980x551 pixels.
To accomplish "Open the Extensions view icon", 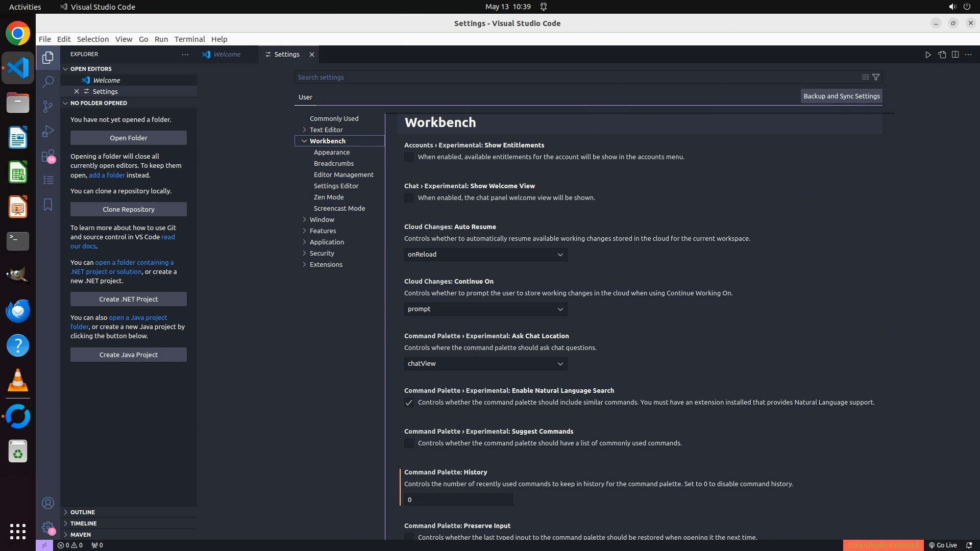I will pos(48,156).
